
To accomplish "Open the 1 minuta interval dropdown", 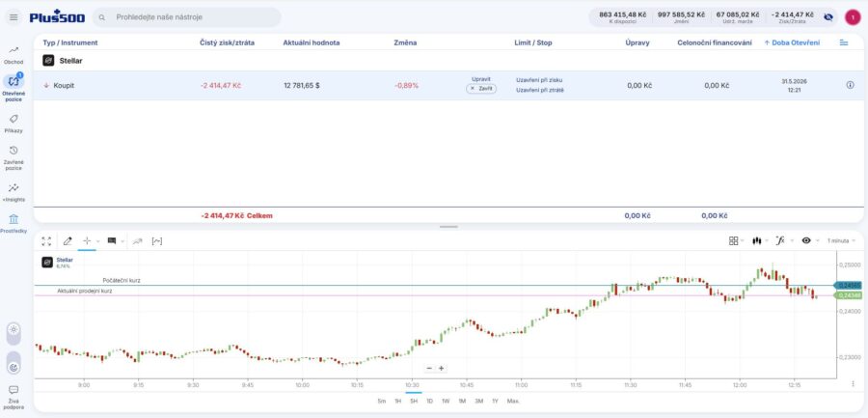I will 841,240.
